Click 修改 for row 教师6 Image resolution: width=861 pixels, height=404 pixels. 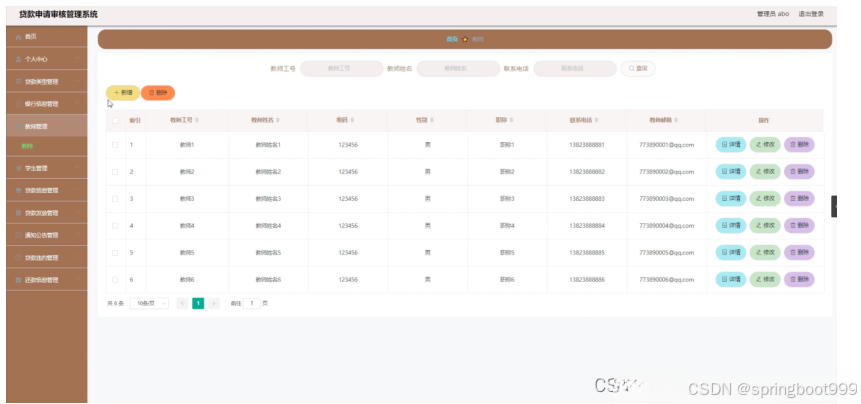click(765, 279)
